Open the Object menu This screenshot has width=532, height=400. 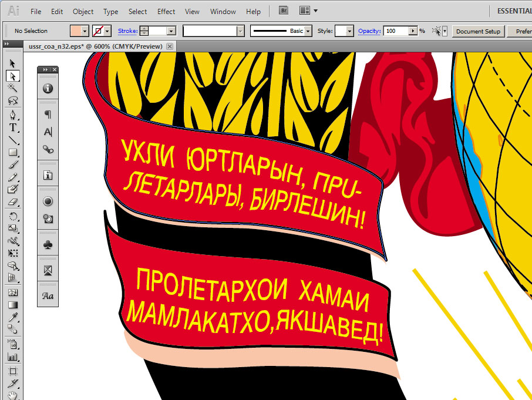coord(83,12)
